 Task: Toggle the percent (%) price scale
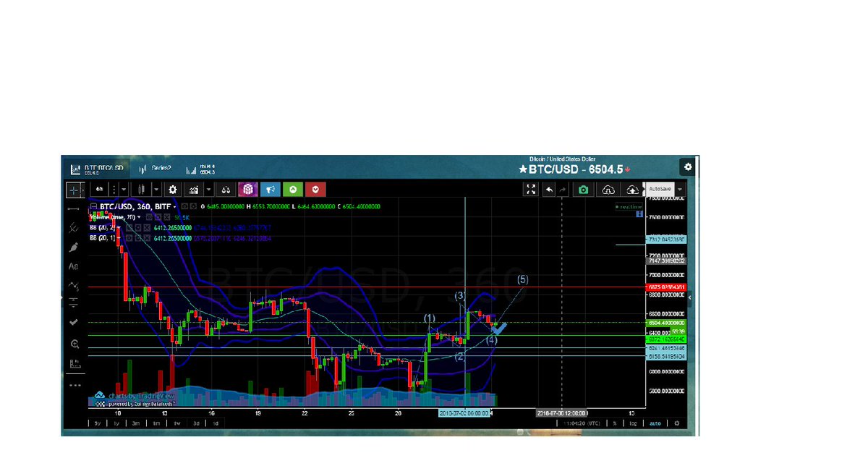point(615,423)
